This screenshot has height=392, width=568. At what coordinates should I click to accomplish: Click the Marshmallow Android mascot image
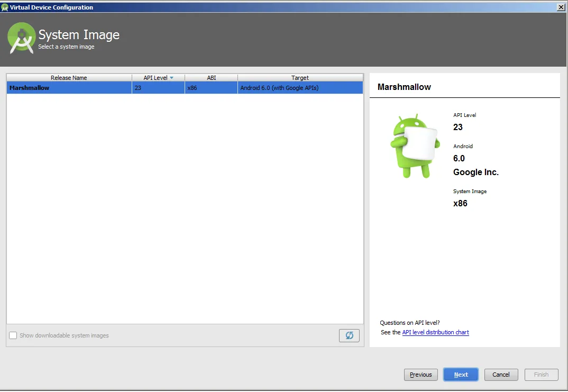coord(415,145)
